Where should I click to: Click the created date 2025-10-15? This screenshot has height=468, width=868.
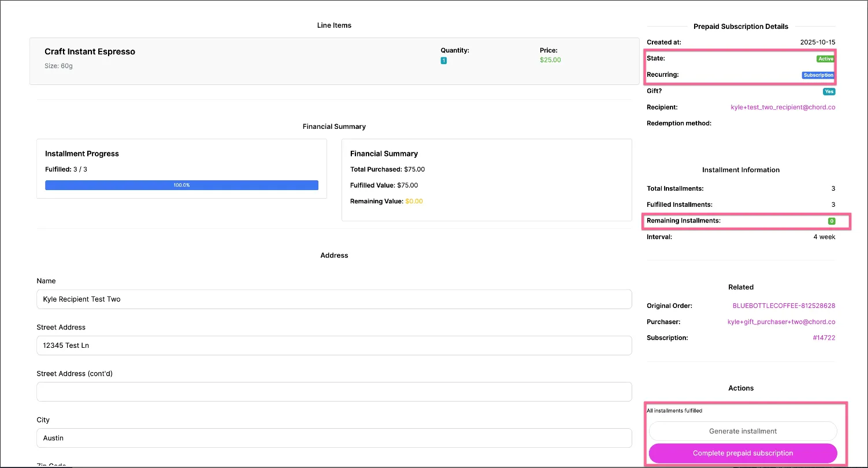pos(818,42)
